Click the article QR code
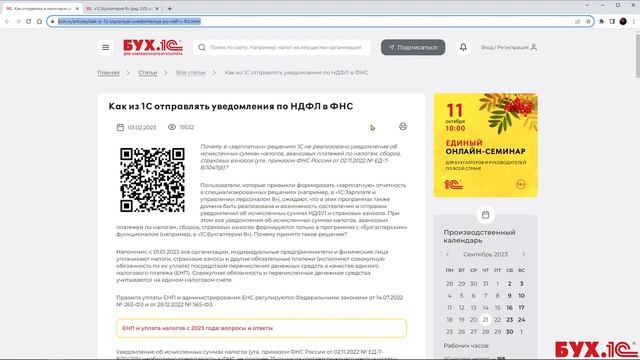Screen dimensions: 640x360 152,180
